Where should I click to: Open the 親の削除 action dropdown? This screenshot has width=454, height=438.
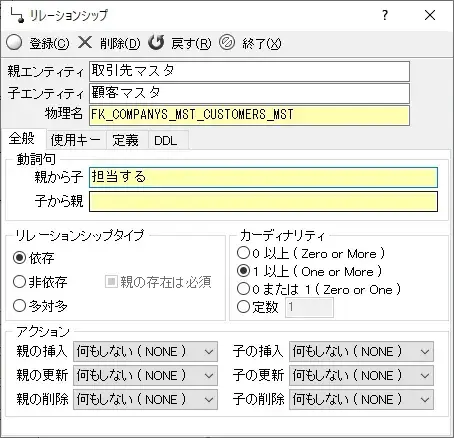[x=145, y=399]
